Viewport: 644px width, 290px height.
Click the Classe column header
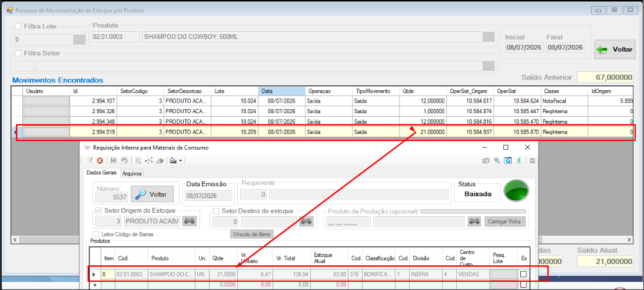click(565, 91)
